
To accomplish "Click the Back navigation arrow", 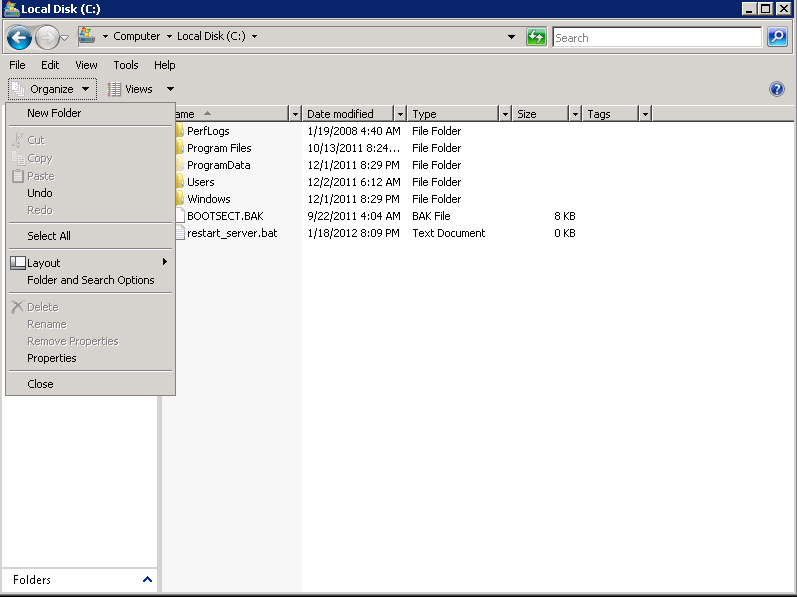I will pos(19,37).
